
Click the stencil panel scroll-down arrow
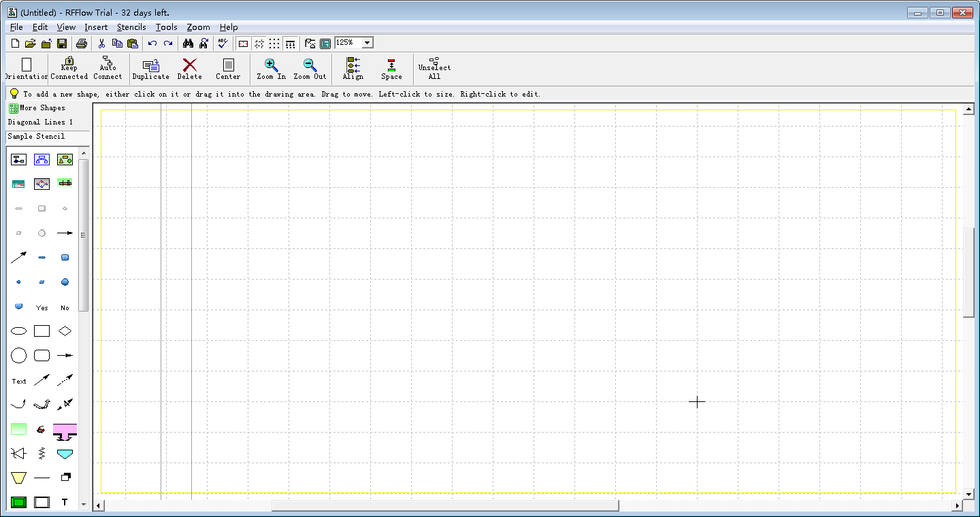point(84,504)
